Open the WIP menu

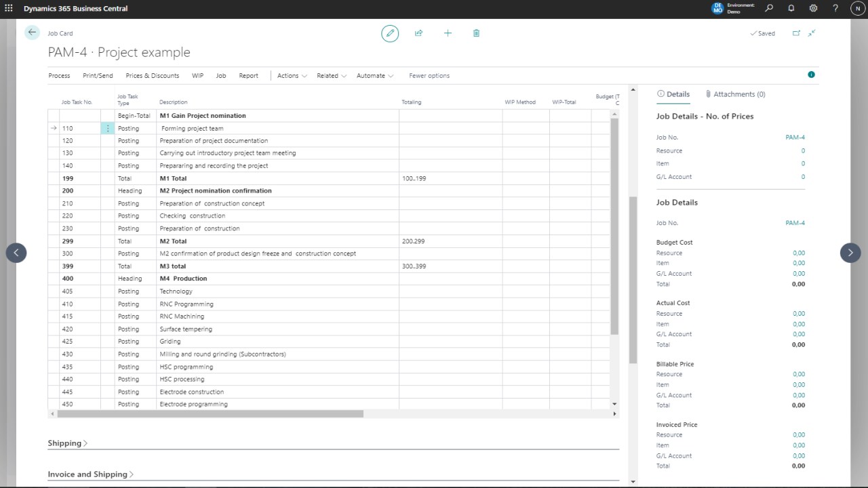tap(197, 75)
